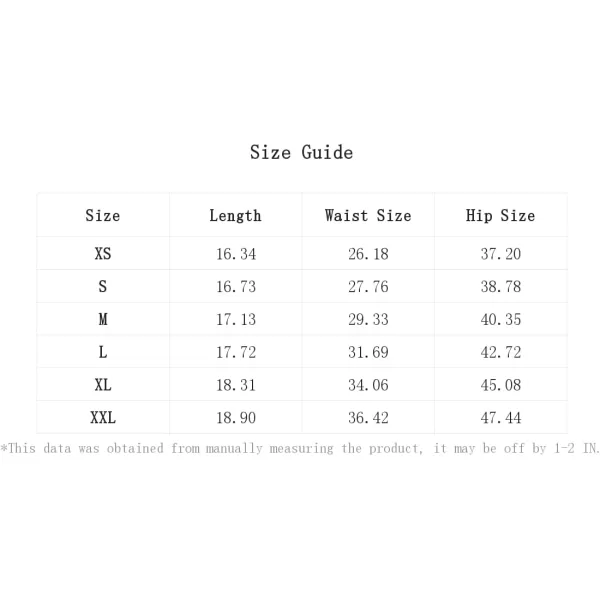Select waist value 34.06

(368, 385)
